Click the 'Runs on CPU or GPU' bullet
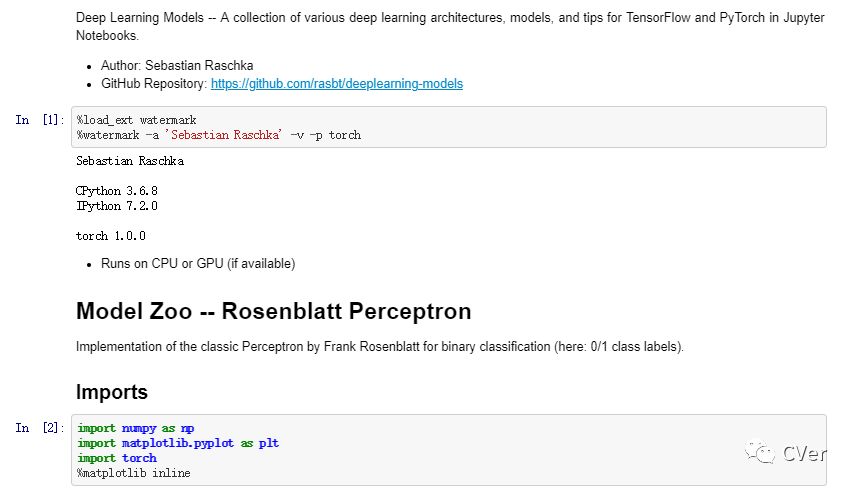This screenshot has width=854, height=488. [198, 264]
